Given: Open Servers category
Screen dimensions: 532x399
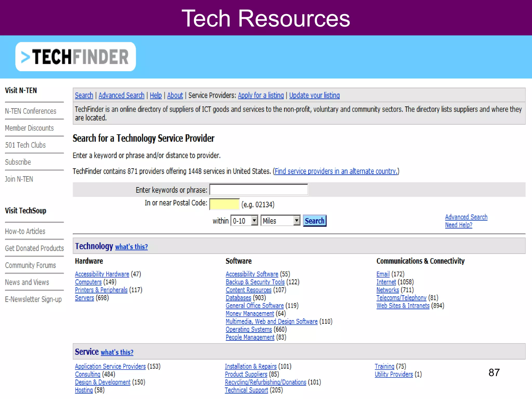Looking at the screenshot, I should click(x=84, y=298).
